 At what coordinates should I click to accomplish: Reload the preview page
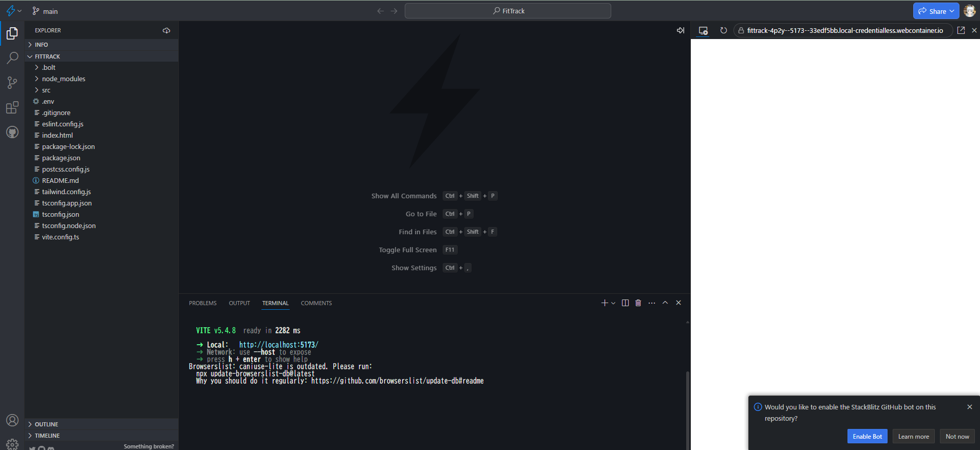[x=724, y=30]
